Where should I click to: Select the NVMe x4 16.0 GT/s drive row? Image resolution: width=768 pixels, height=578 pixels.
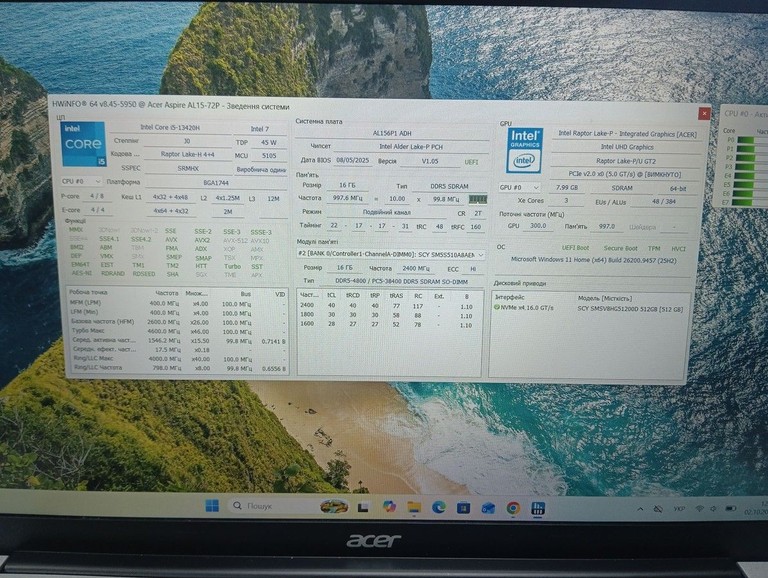(591, 309)
